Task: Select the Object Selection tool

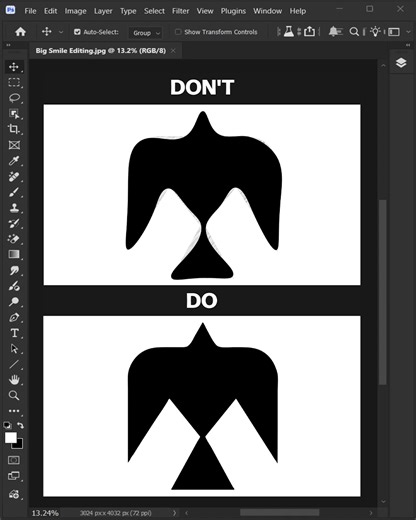Action: [x=14, y=114]
